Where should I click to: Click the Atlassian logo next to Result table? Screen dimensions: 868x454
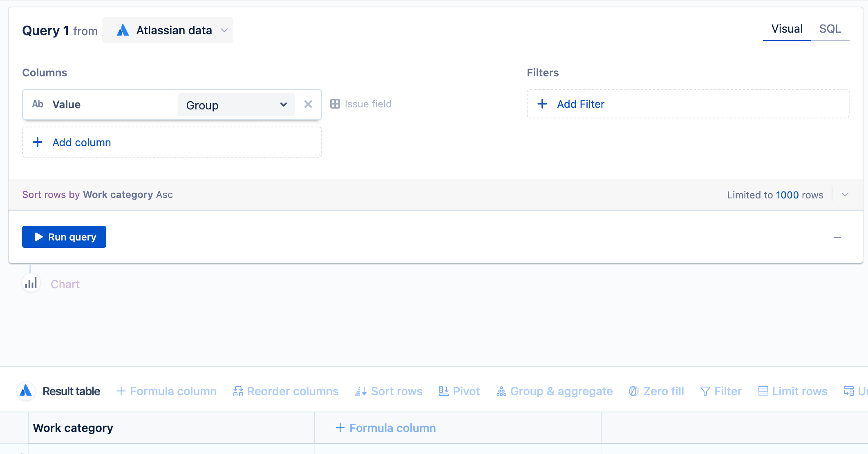(x=25, y=391)
